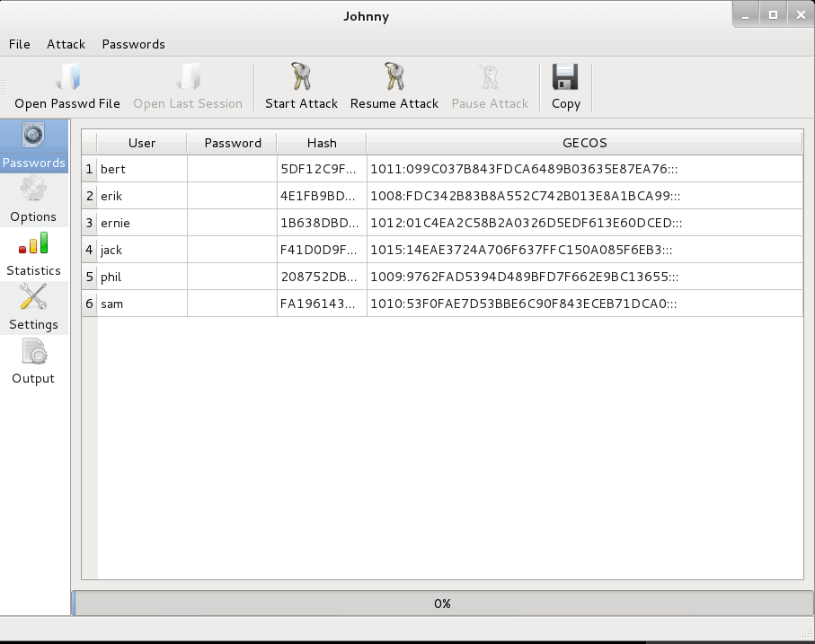Select the row for user bert
815x644 pixels.
[142, 169]
